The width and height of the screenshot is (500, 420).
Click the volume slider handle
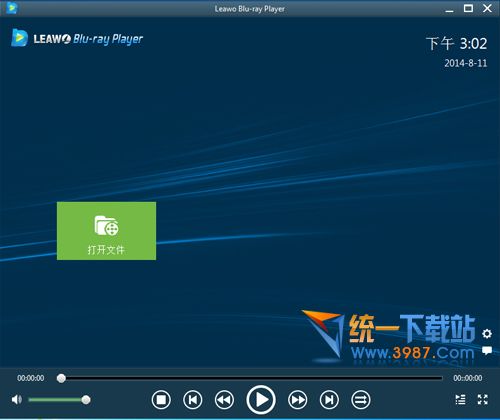86,399
